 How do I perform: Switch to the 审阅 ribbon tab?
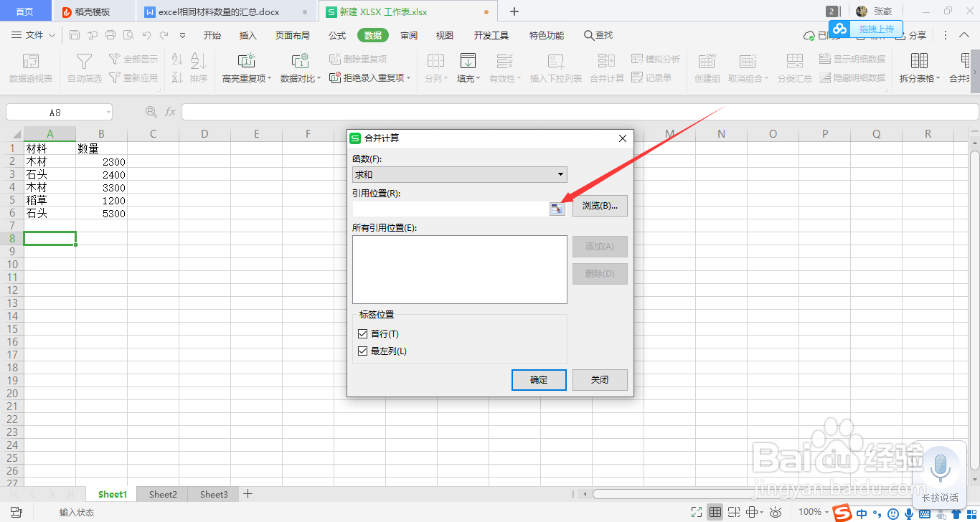click(409, 36)
